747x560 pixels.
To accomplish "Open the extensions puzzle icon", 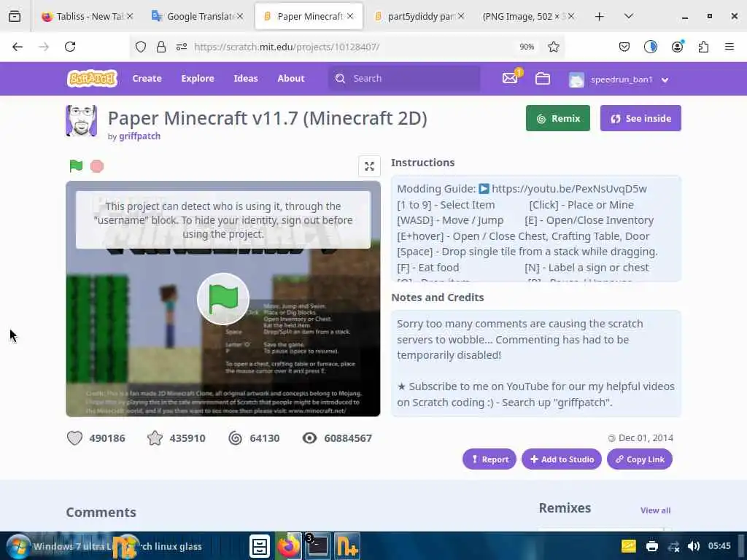I will tap(703, 47).
